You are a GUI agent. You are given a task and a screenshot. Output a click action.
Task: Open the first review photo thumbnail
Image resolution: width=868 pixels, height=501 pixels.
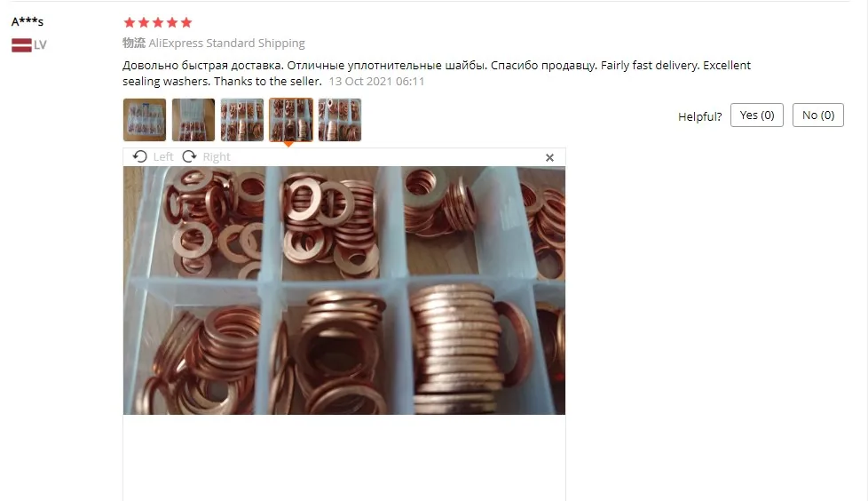coord(145,120)
